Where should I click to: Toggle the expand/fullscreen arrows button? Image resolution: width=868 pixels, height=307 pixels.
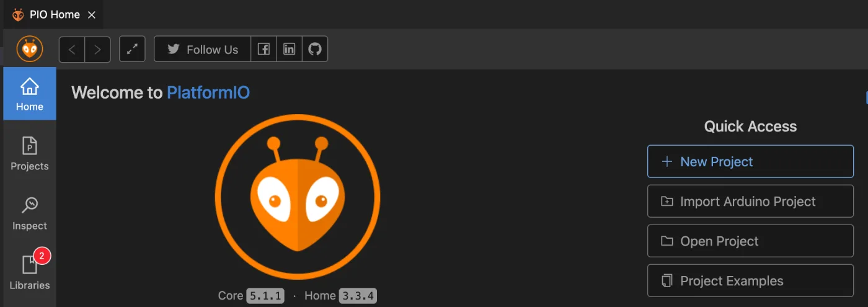[x=132, y=50]
